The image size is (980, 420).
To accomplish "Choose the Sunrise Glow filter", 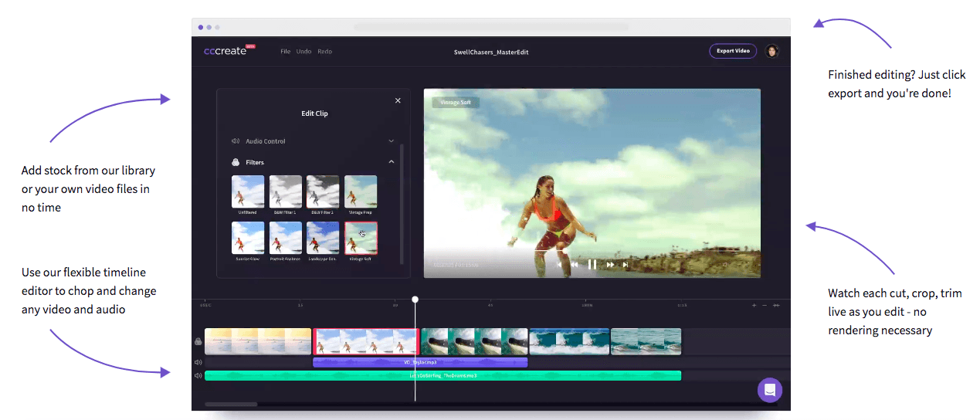I will [248, 238].
